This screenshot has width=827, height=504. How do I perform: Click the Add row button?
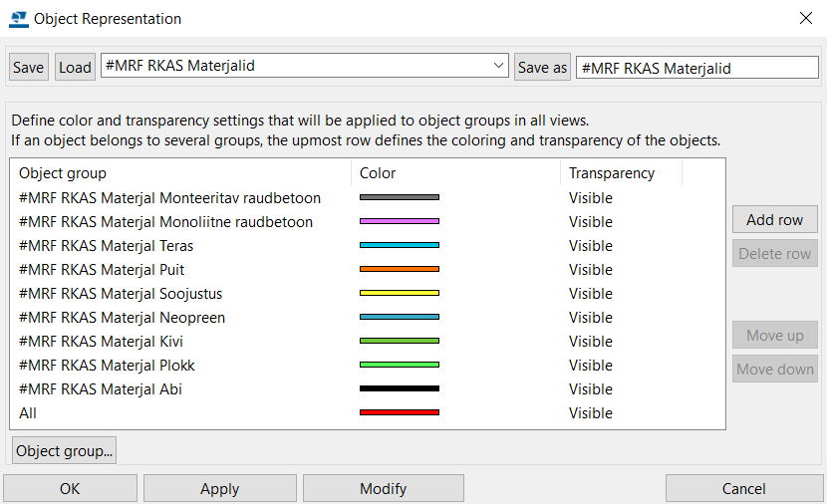click(775, 219)
